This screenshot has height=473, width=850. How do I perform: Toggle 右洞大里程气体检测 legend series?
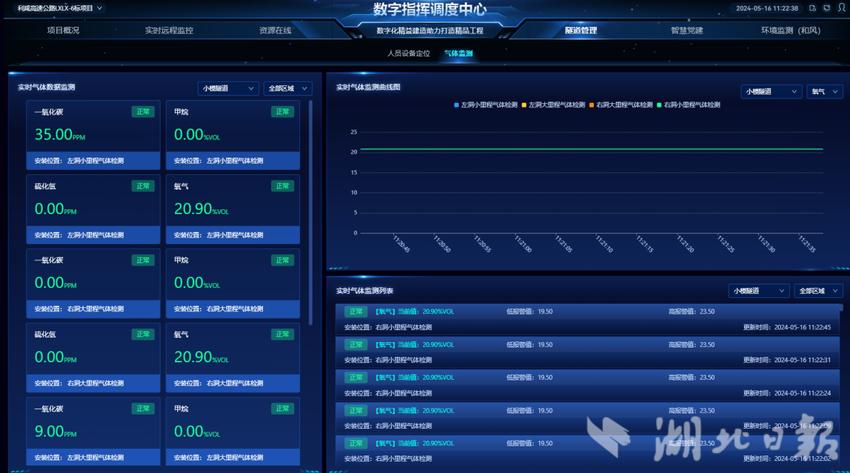621,105
